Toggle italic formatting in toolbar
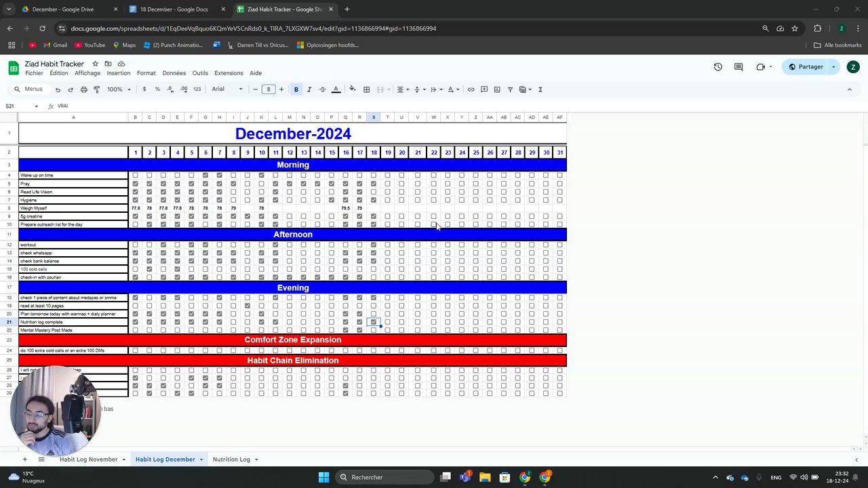 pyautogui.click(x=309, y=89)
